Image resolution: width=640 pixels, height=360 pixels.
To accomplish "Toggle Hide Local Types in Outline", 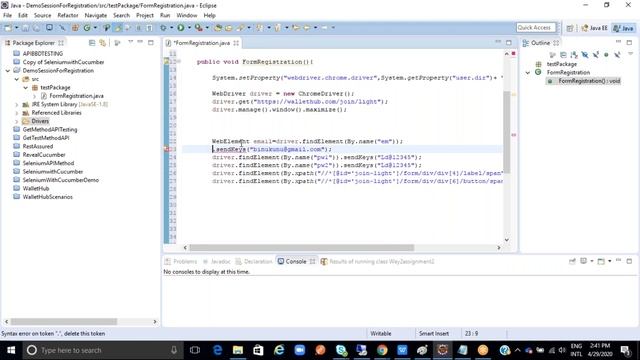I will 617,54.
